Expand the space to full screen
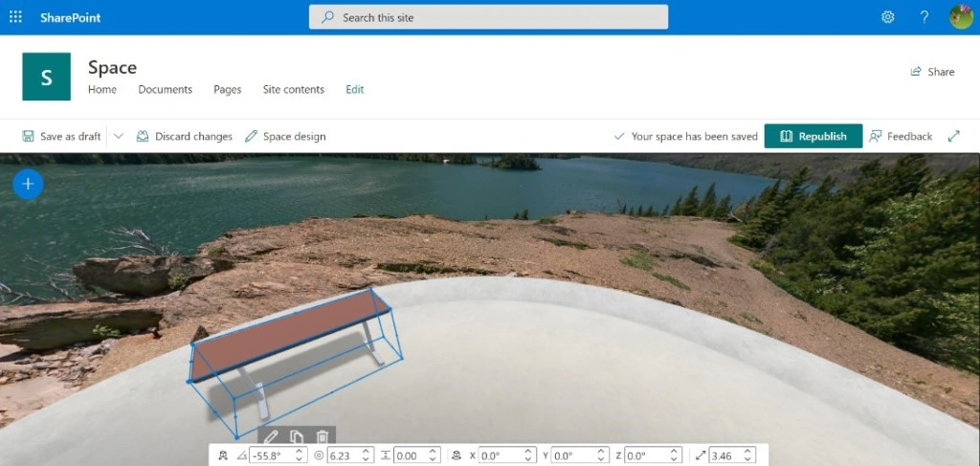 click(x=954, y=136)
